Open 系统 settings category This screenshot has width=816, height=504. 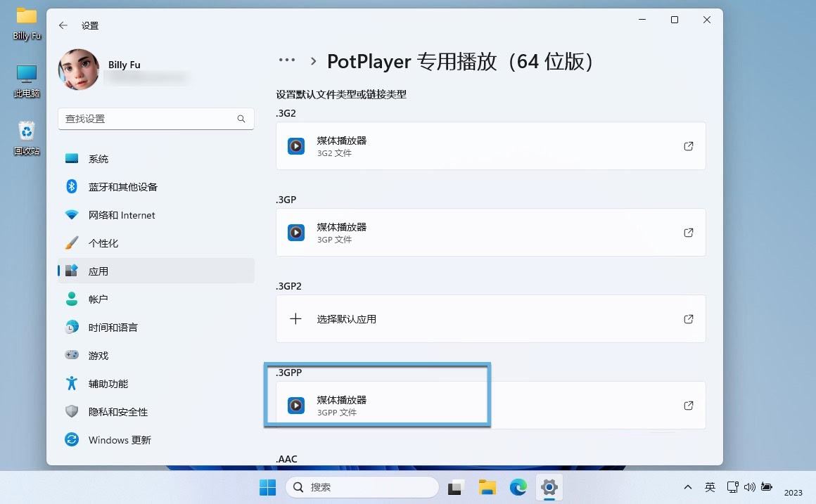tap(98, 159)
